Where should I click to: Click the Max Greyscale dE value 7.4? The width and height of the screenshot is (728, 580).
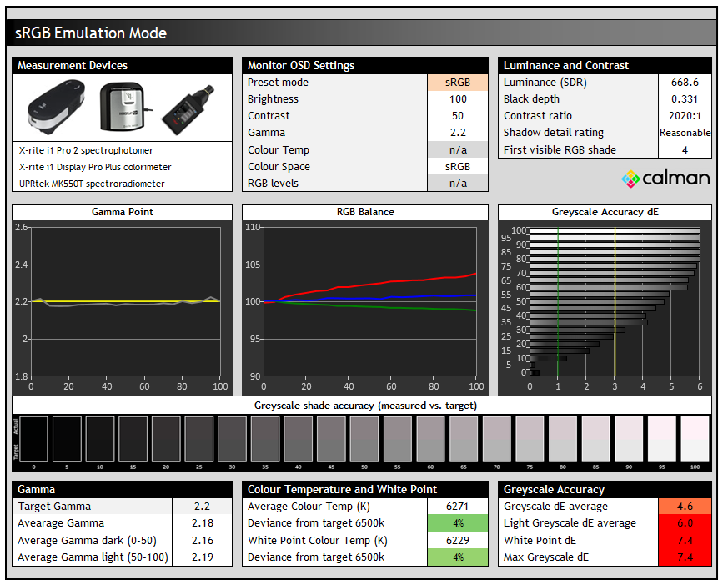tap(685, 557)
